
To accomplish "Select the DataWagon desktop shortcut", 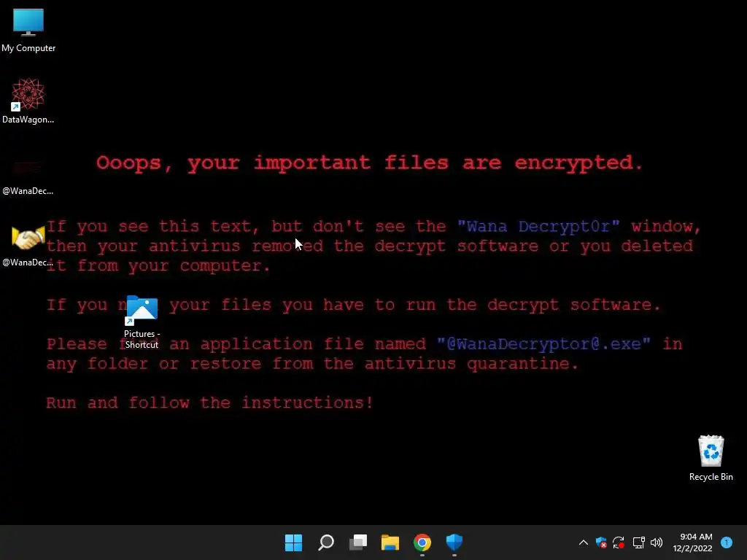I will [28, 101].
